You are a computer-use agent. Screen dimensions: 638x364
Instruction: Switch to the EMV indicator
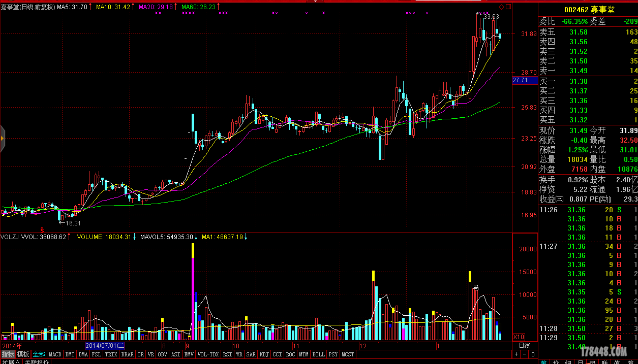189,354
